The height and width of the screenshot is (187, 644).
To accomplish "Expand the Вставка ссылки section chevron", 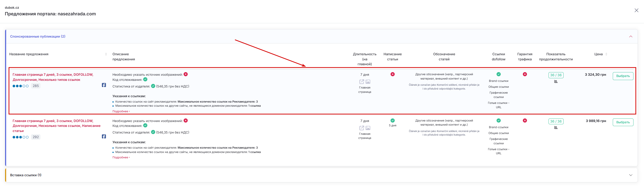I will point(631,175).
